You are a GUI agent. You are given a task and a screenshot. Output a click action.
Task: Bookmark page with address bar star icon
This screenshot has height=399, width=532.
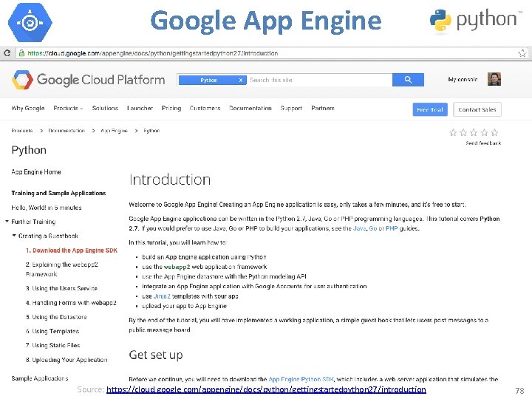pyautogui.click(x=522, y=53)
